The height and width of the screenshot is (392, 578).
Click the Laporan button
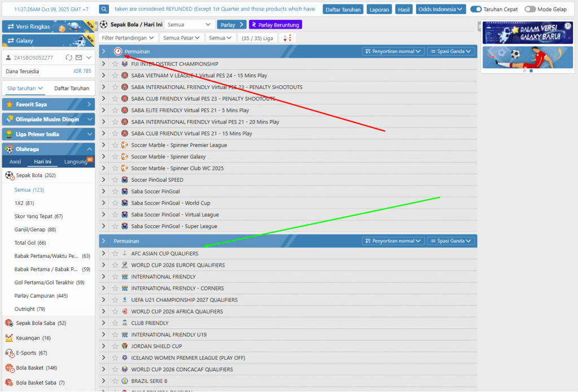[x=379, y=9]
